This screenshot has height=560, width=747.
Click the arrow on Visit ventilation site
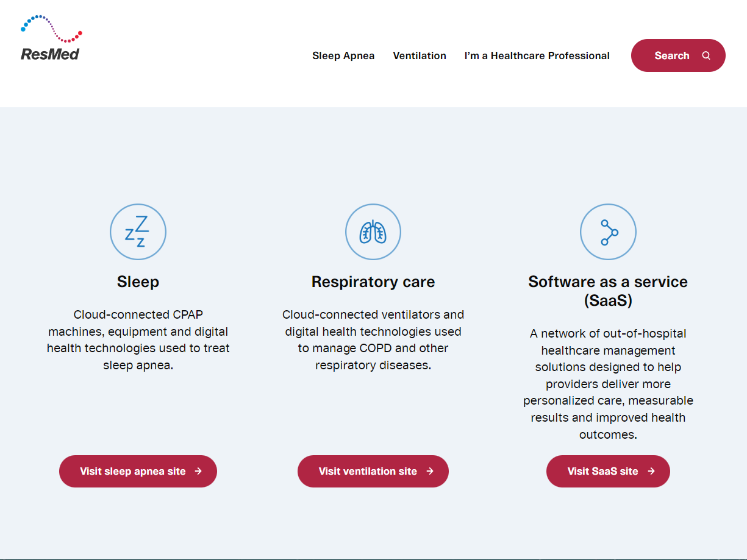pos(430,471)
